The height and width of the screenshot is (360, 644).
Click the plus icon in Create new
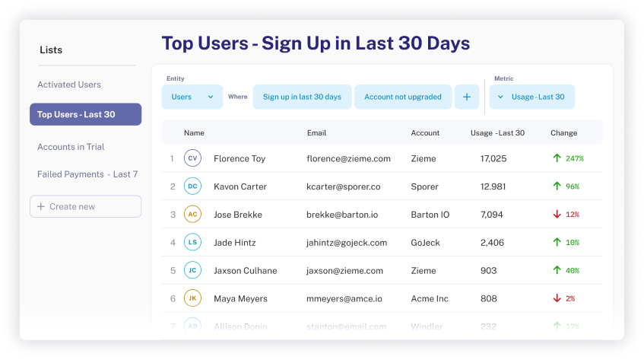pos(40,206)
